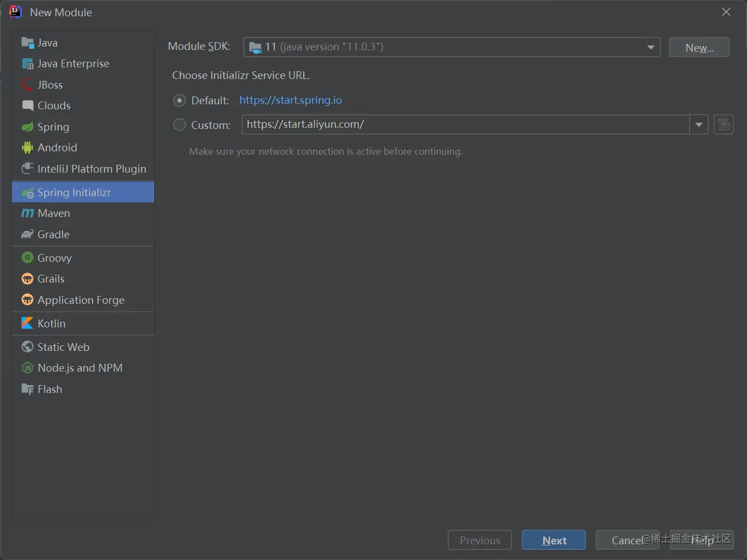747x560 pixels.
Task: Select Application Forge label
Action: click(x=81, y=300)
